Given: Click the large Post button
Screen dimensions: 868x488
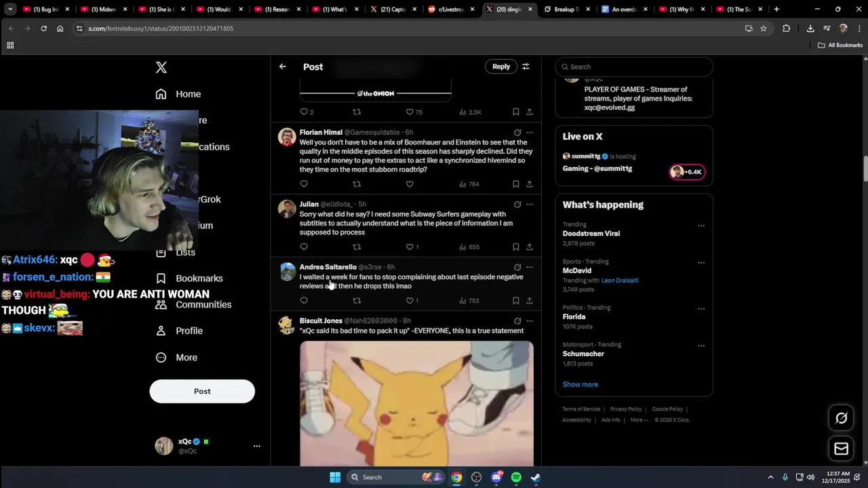Looking at the screenshot, I should coord(202,391).
